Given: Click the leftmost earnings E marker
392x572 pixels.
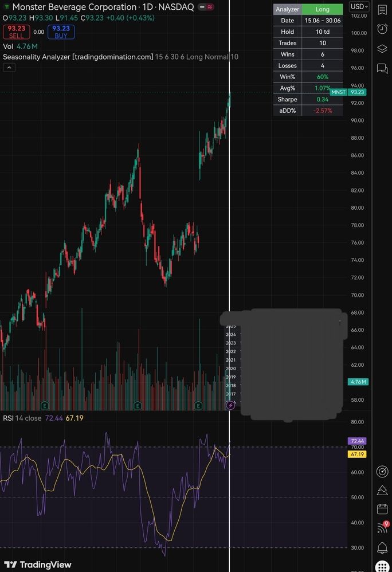Looking at the screenshot, I should tap(45, 405).
